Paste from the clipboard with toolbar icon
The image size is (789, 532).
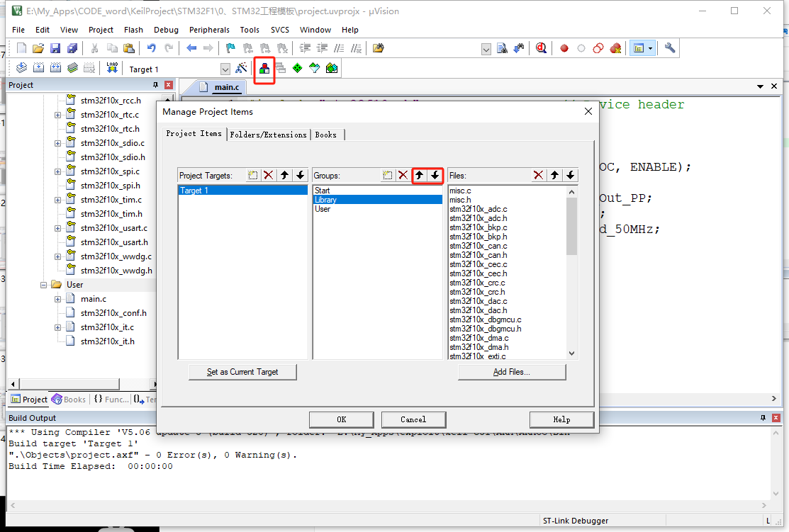click(x=129, y=48)
